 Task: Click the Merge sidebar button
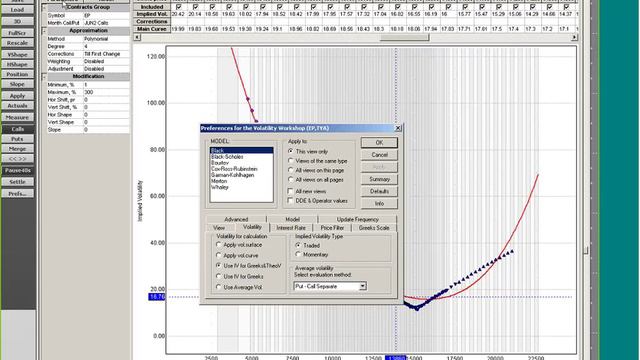(x=17, y=149)
